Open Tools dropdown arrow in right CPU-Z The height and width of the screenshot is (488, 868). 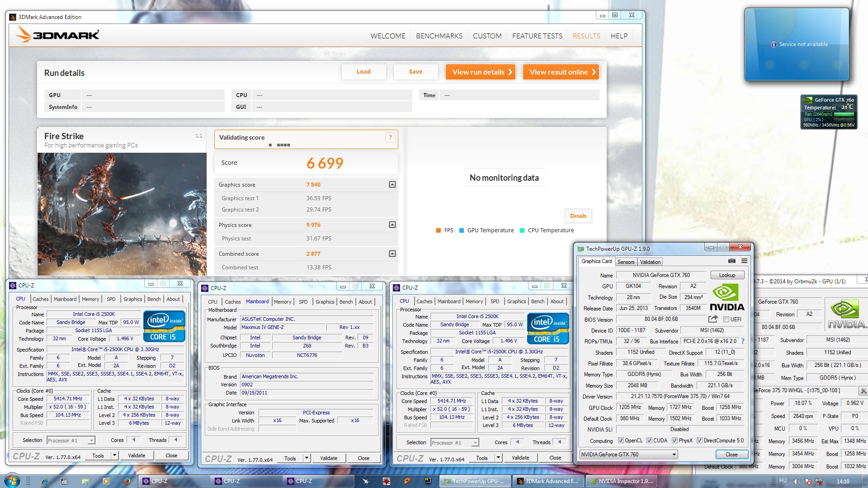498,458
